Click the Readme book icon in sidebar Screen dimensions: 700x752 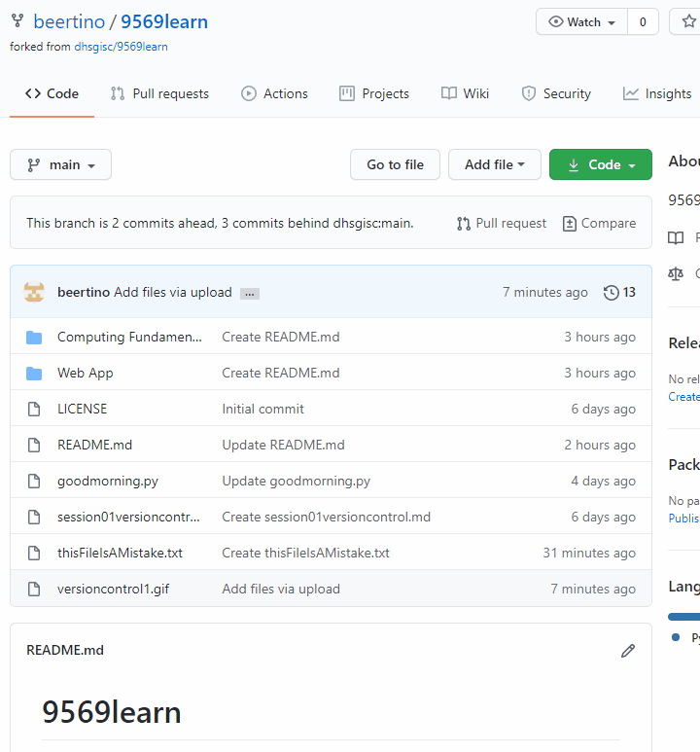click(x=676, y=237)
